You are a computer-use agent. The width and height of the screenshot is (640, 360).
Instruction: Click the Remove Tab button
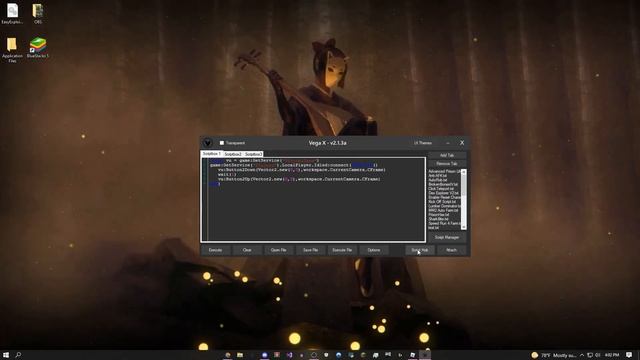coord(447,164)
